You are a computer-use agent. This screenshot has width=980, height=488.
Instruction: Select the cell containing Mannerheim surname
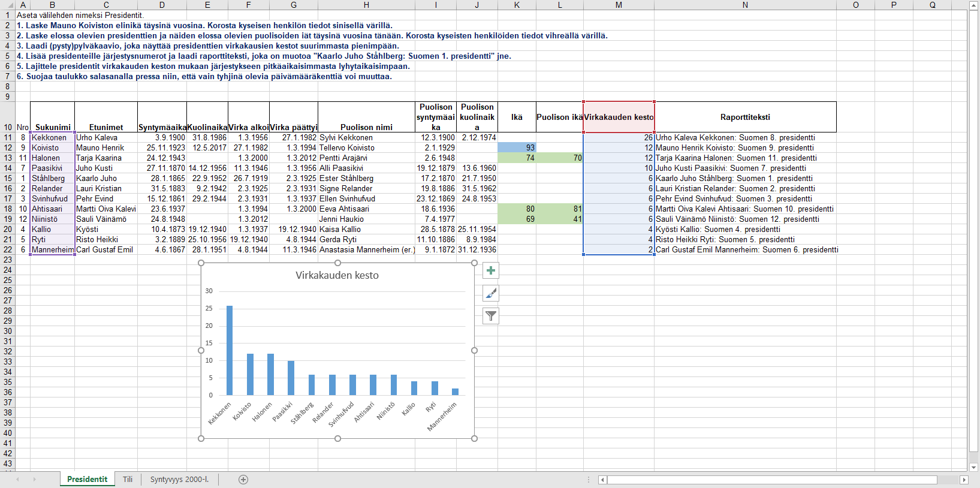coord(52,249)
